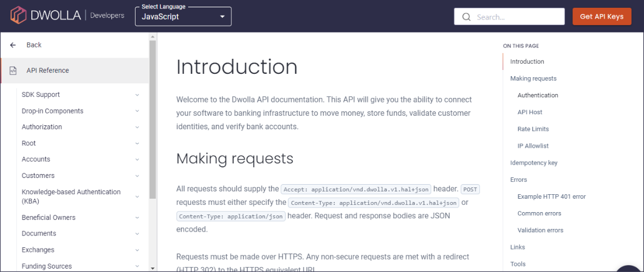The height and width of the screenshot is (272, 644).
Task: Open Example HTTP 401 error link
Action: tap(552, 196)
